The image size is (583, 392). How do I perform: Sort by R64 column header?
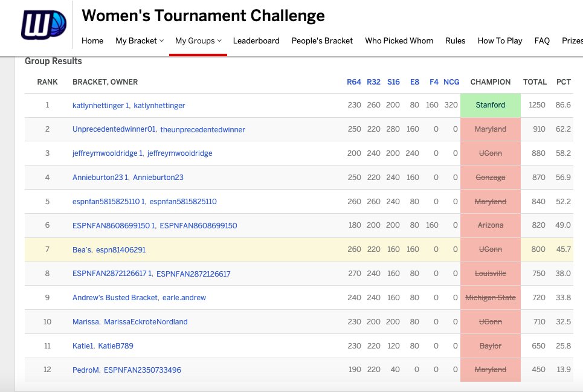[x=353, y=82]
